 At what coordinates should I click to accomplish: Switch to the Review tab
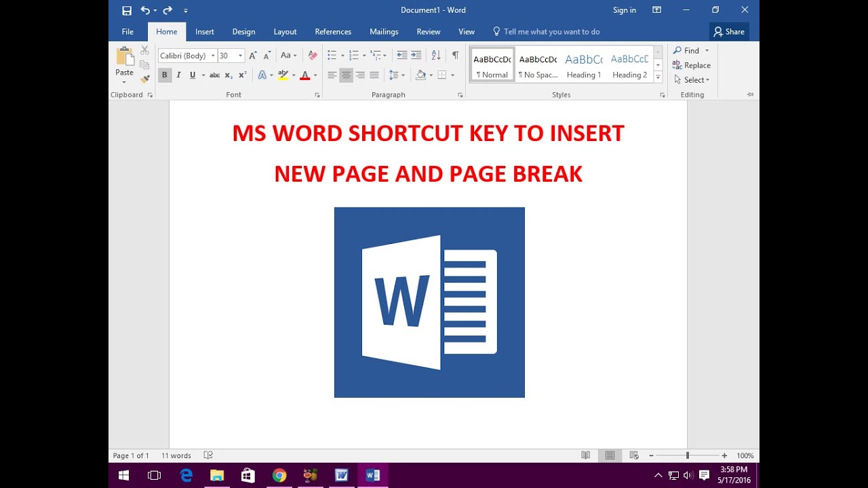click(x=429, y=32)
